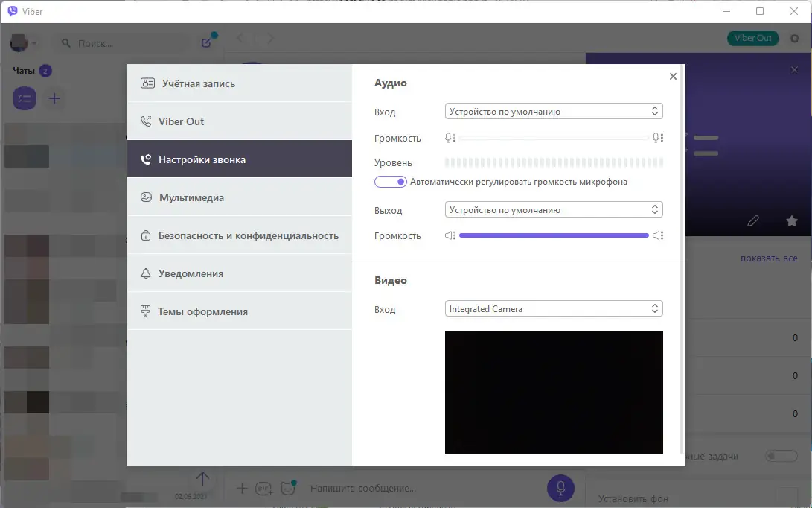The height and width of the screenshot is (508, 812).
Task: Open the Мультимедиа settings section
Action: (x=239, y=197)
